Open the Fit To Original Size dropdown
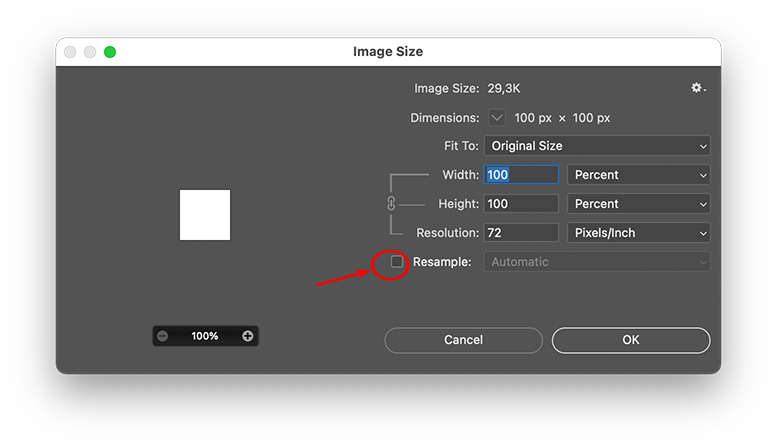The height and width of the screenshot is (448, 777). pos(597,146)
